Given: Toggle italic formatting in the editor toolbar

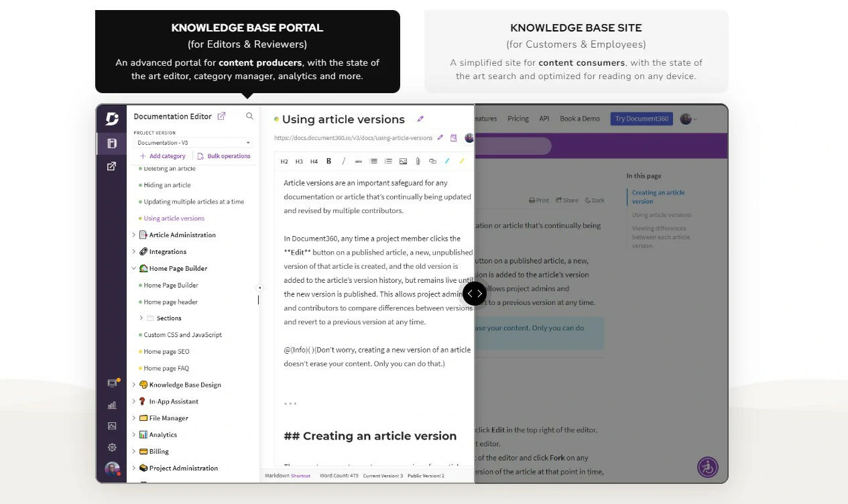Looking at the screenshot, I should (x=344, y=161).
